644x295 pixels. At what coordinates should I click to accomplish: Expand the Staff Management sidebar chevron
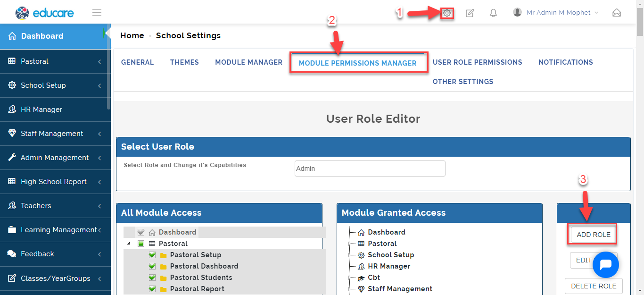coord(99,134)
